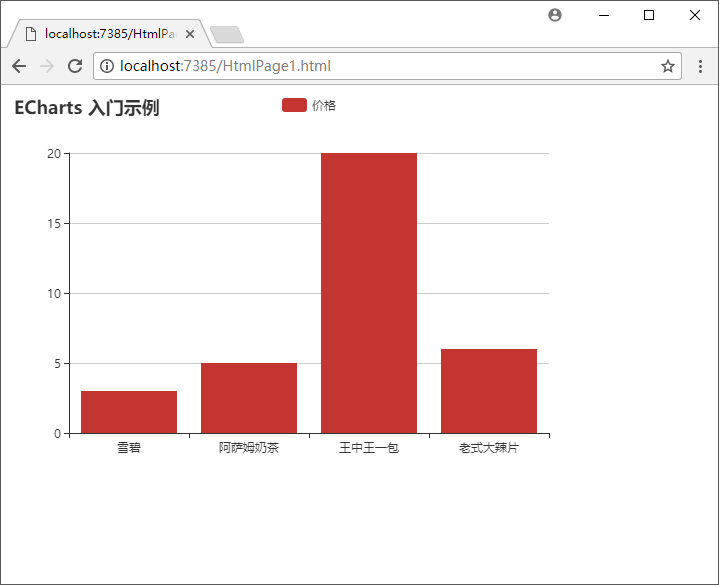Click the 阿萨姆奶茶 x-axis label
Screen dimensions: 719x585
pyautogui.click(x=249, y=447)
